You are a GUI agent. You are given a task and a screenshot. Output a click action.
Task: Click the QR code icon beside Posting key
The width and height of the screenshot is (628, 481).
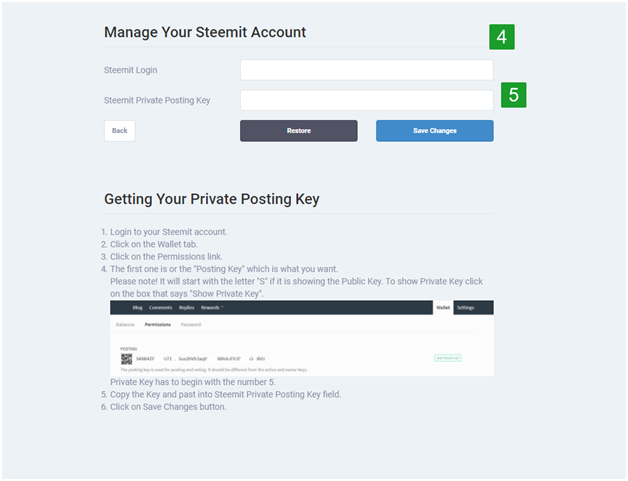pyautogui.click(x=126, y=358)
